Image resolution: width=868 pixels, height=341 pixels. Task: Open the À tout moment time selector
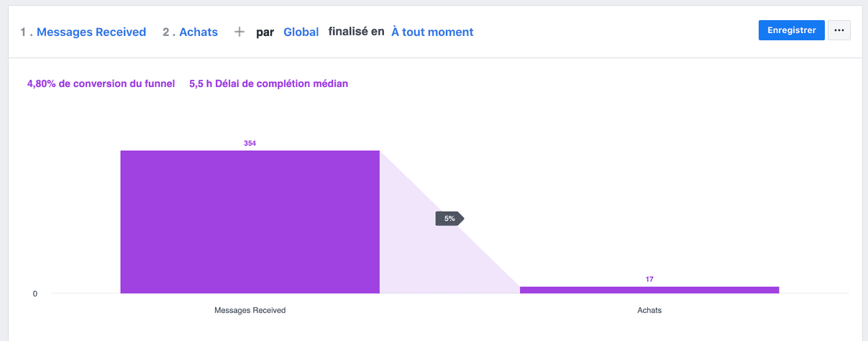click(432, 32)
